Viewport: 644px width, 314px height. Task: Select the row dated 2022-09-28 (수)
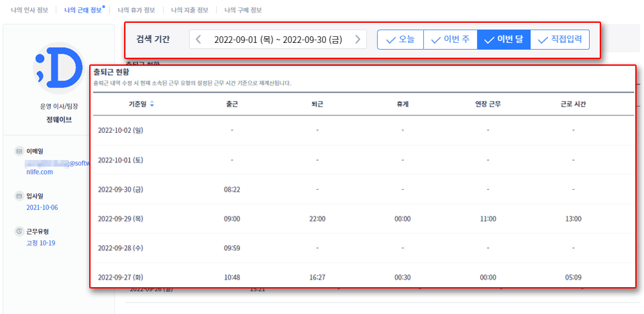[364, 248]
